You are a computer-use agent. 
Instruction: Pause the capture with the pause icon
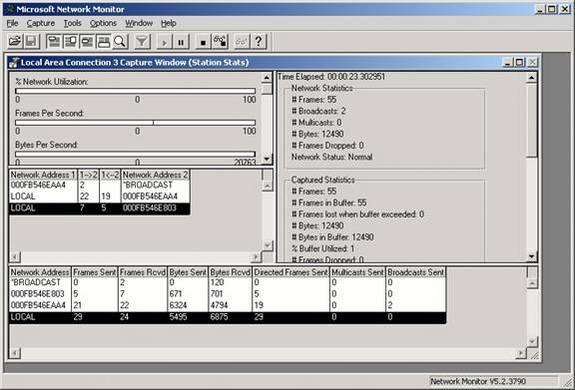(181, 41)
